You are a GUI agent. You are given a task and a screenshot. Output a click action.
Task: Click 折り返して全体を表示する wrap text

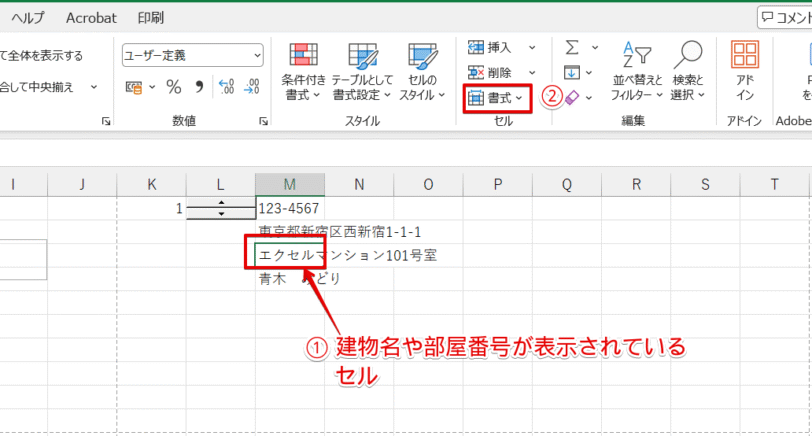point(41,55)
